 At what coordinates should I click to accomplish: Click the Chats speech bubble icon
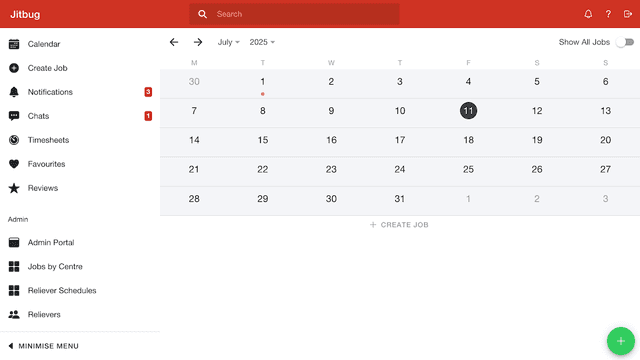point(14,116)
